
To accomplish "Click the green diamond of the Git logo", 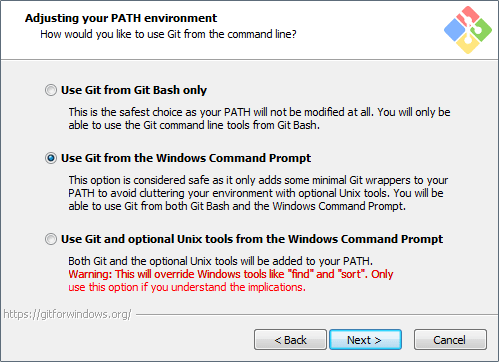I will [x=481, y=30].
